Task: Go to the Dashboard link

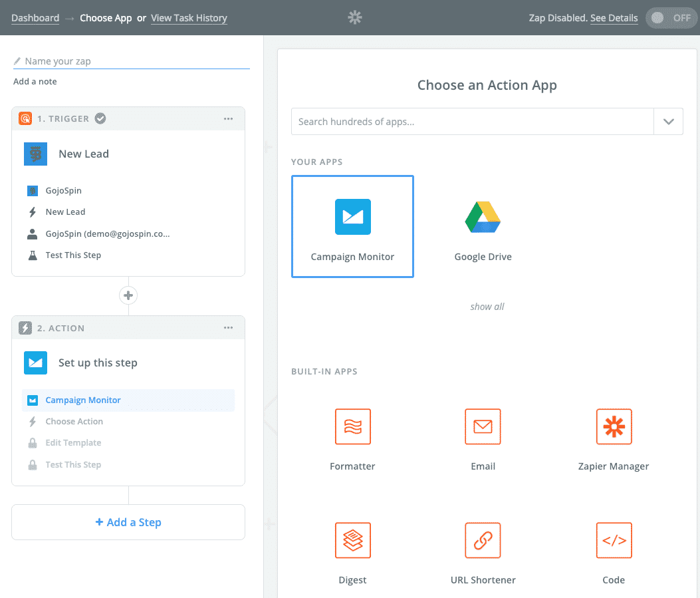Action: [35, 18]
